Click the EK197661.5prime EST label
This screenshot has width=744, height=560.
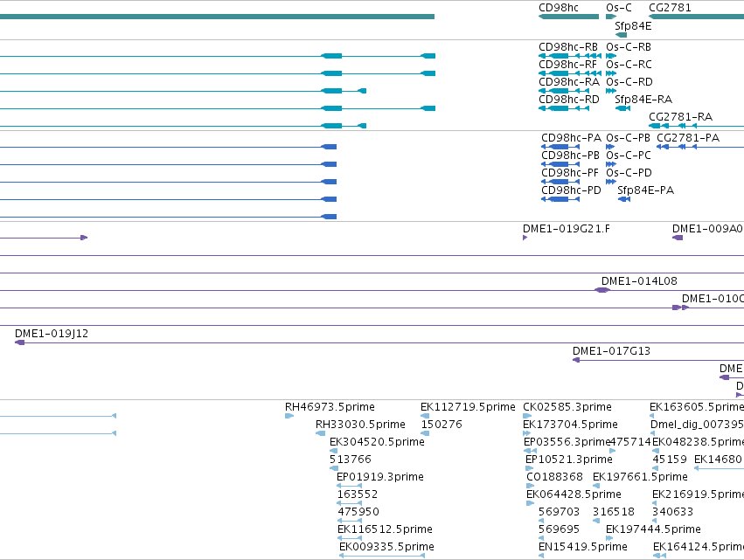pyautogui.click(x=640, y=477)
